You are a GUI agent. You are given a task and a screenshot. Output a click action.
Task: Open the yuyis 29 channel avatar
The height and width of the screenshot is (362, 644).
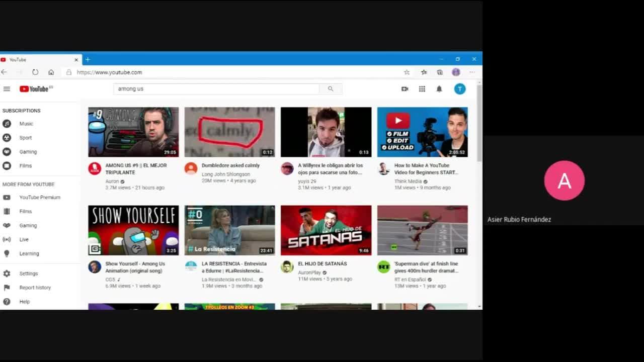(x=287, y=168)
